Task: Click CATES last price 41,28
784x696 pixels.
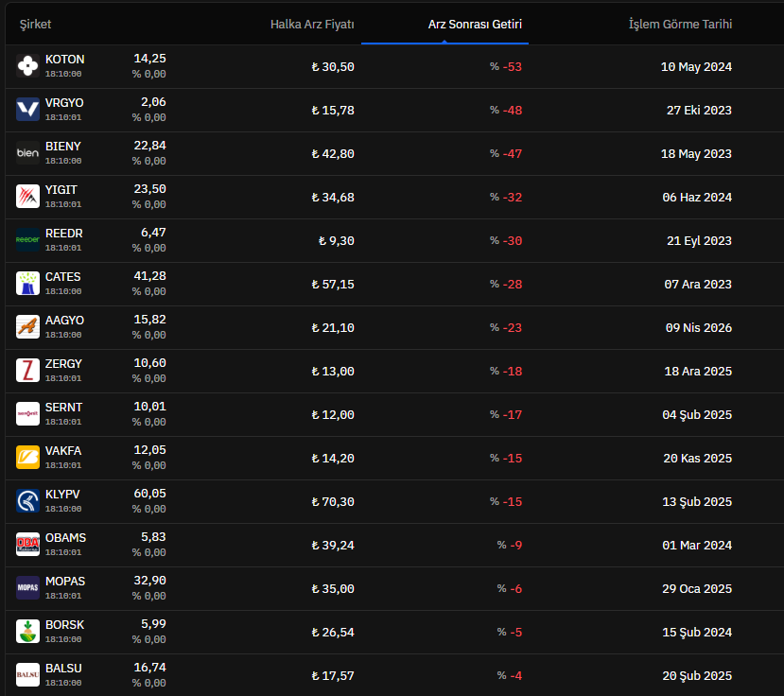Action: coord(150,276)
